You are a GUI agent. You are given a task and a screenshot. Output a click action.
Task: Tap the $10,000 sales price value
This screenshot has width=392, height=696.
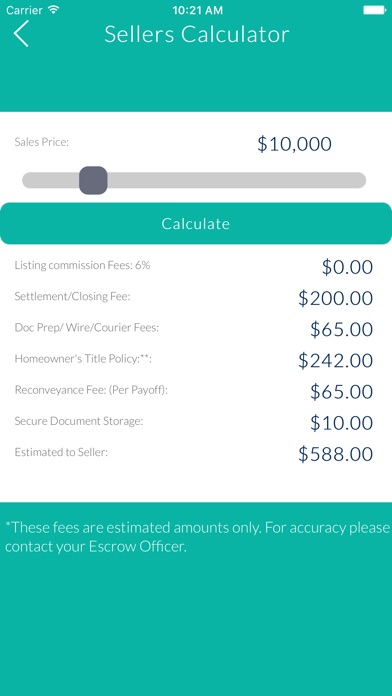pyautogui.click(x=294, y=144)
